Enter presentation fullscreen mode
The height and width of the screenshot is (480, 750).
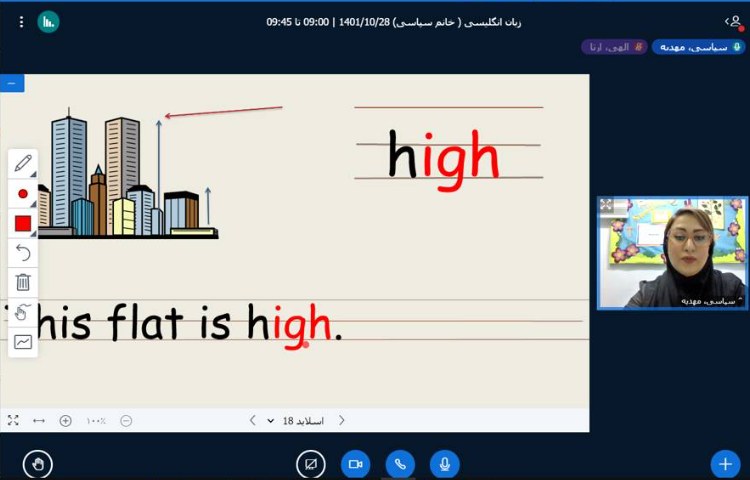tap(13, 421)
